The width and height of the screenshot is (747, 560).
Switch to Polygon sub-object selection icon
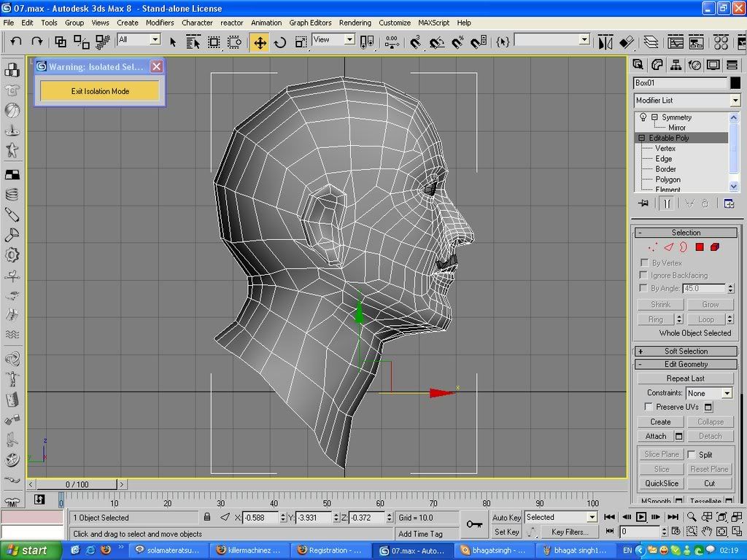[699, 247]
